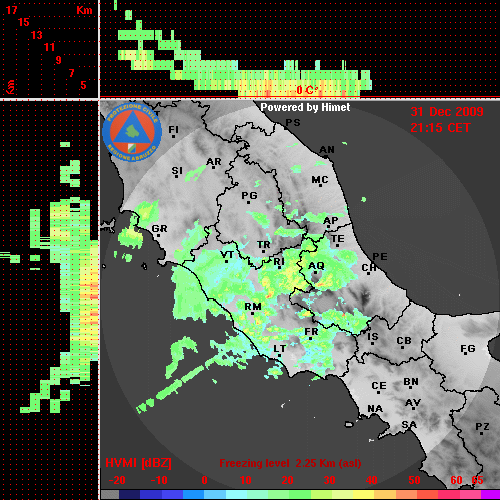Select the AQ city marker
This screenshot has height=500, width=500.
tap(315, 273)
